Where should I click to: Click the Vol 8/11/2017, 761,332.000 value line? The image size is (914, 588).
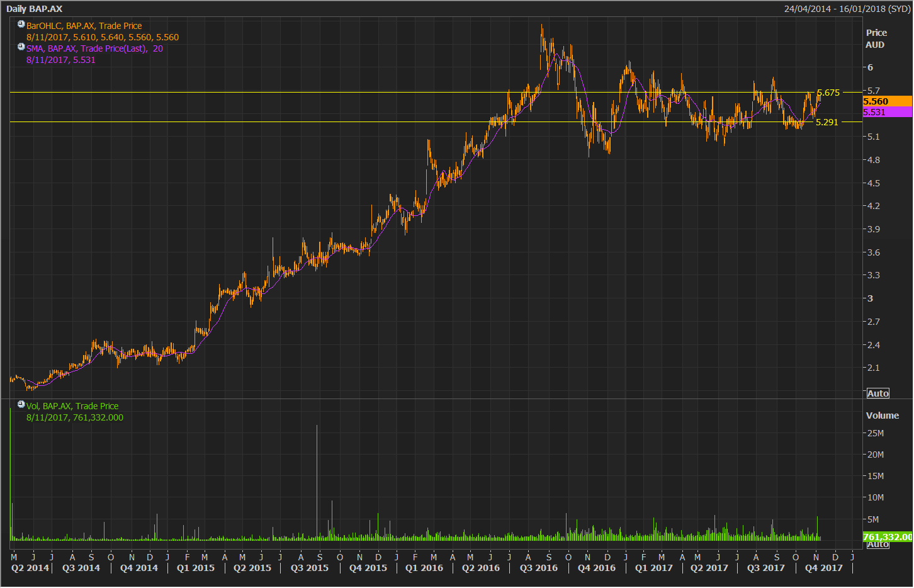click(x=75, y=417)
